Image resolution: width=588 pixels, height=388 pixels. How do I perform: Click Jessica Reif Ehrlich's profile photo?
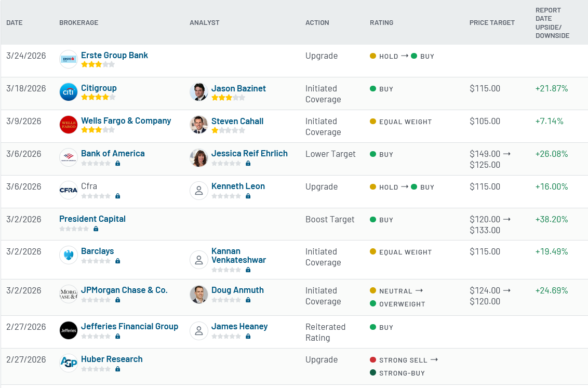point(199,157)
